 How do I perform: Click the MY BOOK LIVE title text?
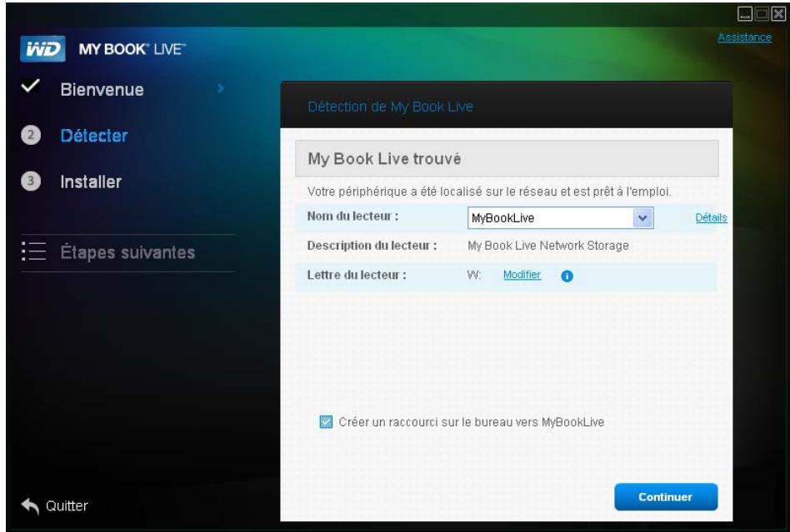pos(132,49)
